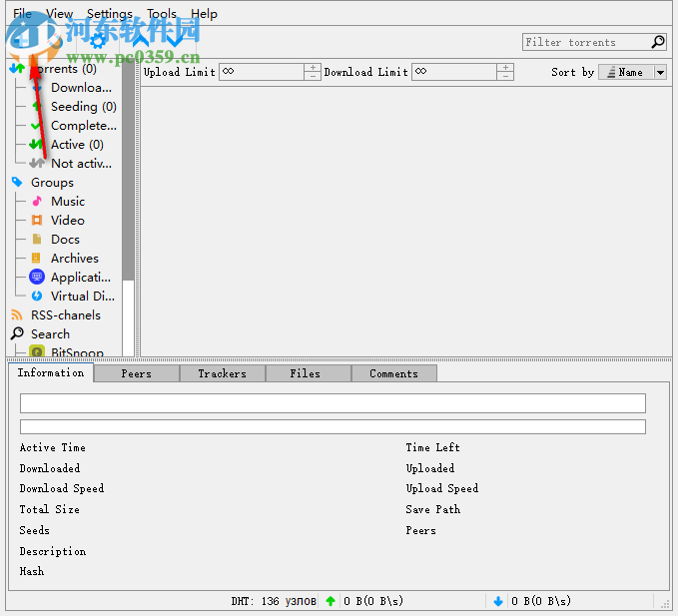
Task: Select the Active (0) tree item
Action: [77, 145]
